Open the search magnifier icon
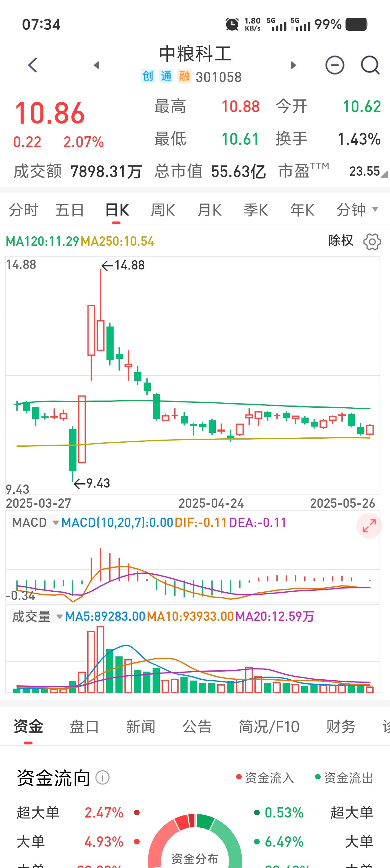 370,65
